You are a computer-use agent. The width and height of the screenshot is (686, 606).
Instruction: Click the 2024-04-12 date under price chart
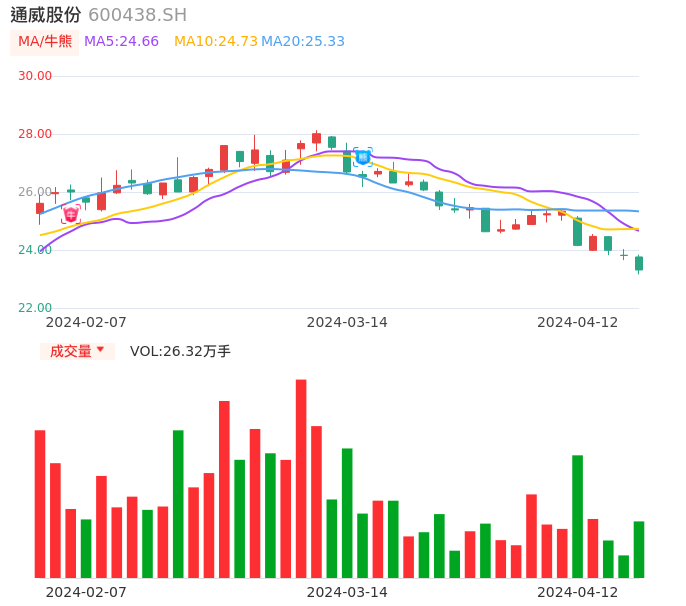point(578,322)
